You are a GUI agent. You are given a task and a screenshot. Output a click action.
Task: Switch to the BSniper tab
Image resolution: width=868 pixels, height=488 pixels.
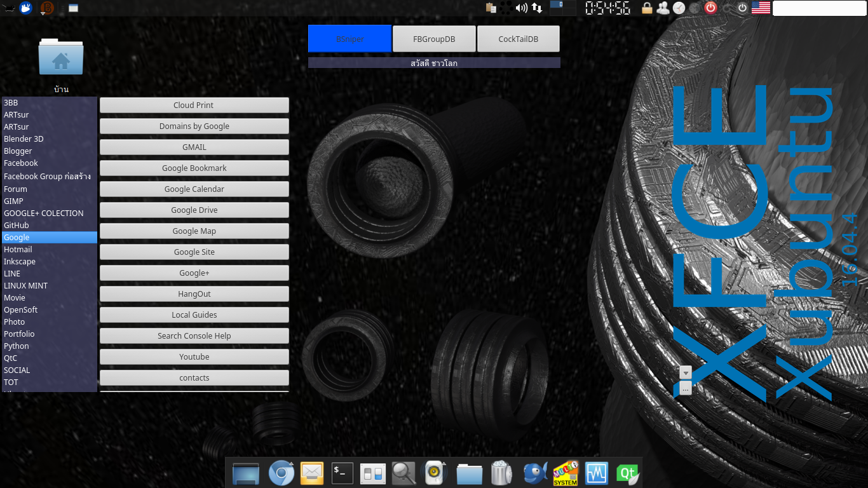(x=349, y=39)
